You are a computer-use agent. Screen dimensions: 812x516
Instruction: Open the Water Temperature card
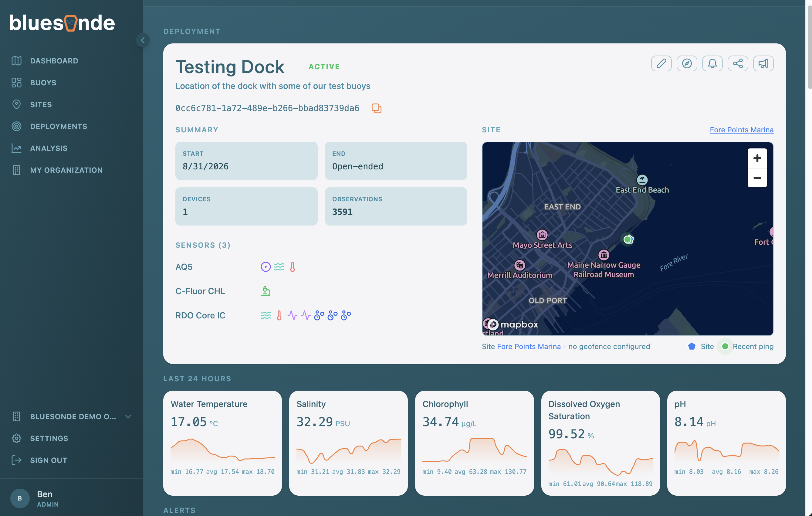(222, 443)
